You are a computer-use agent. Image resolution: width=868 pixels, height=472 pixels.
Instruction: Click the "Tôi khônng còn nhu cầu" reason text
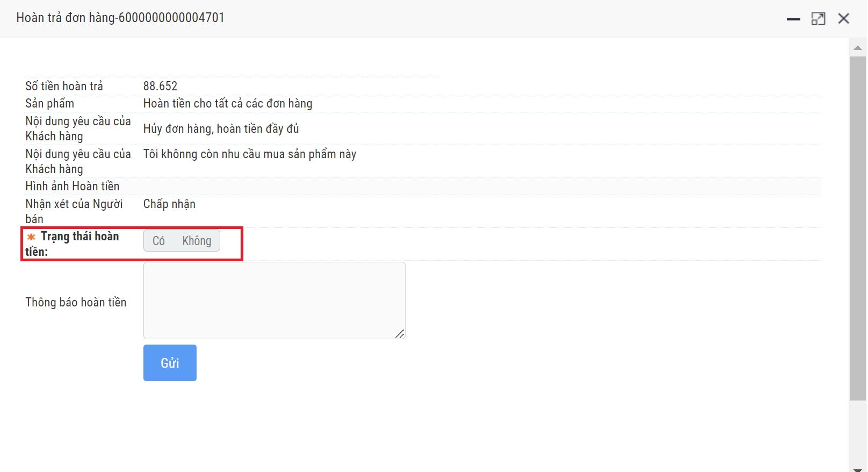(249, 154)
